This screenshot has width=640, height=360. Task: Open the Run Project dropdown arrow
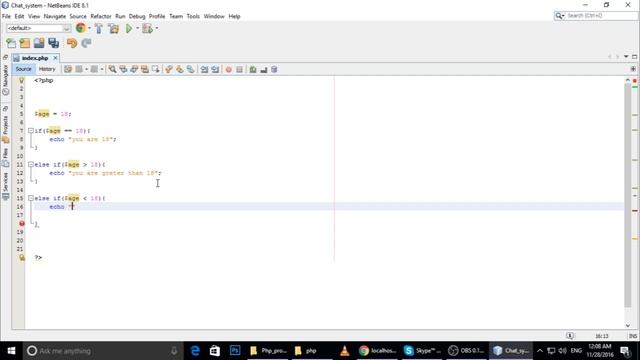138,28
